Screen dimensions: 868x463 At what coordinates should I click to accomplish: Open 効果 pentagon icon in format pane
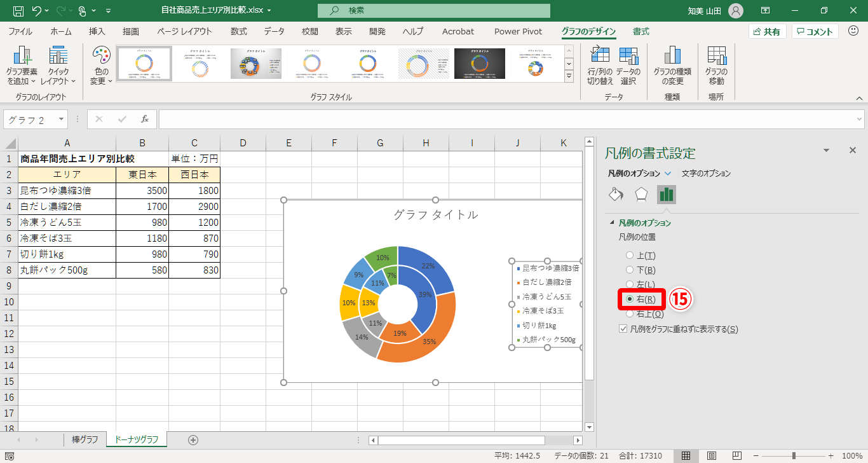click(641, 195)
